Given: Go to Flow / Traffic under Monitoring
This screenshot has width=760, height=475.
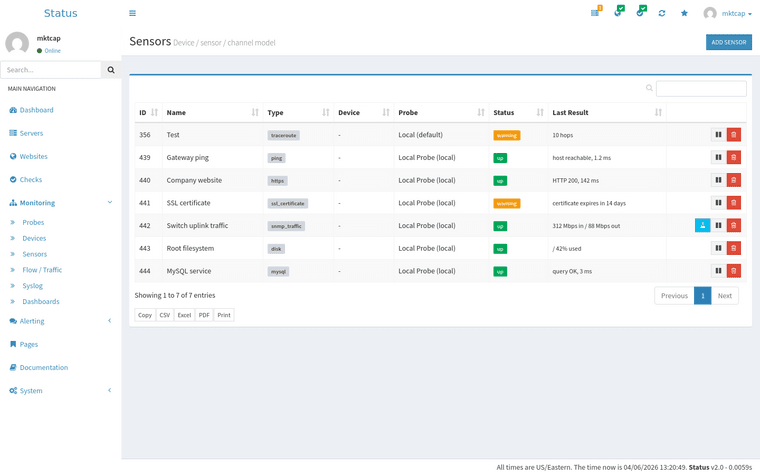Looking at the screenshot, I should [42, 270].
